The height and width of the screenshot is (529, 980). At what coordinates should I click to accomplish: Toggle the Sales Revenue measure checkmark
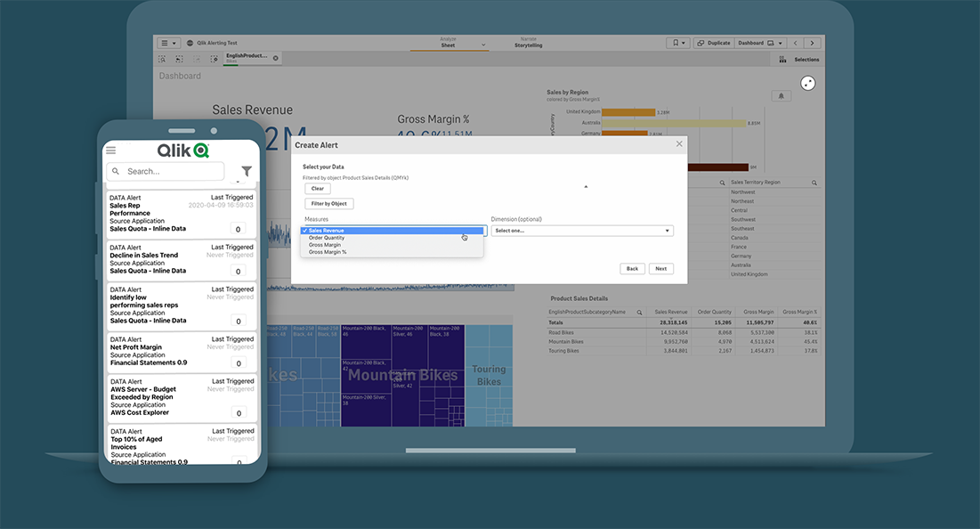pyautogui.click(x=306, y=231)
